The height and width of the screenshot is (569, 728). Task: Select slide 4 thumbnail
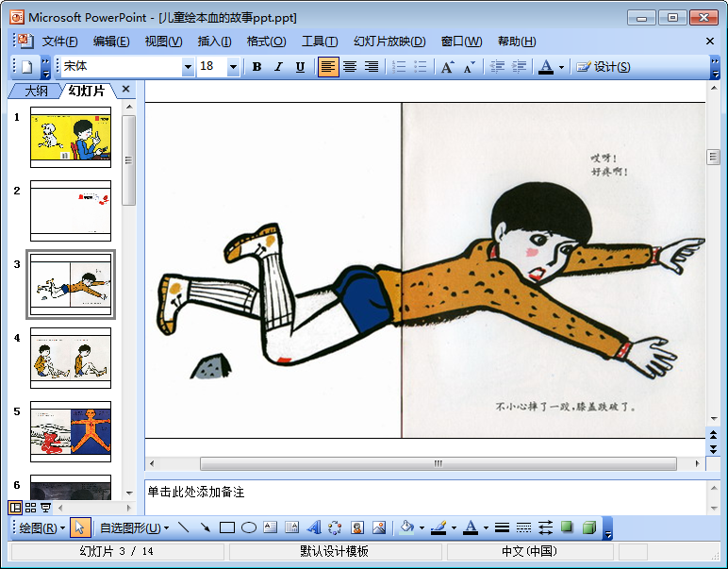point(71,359)
